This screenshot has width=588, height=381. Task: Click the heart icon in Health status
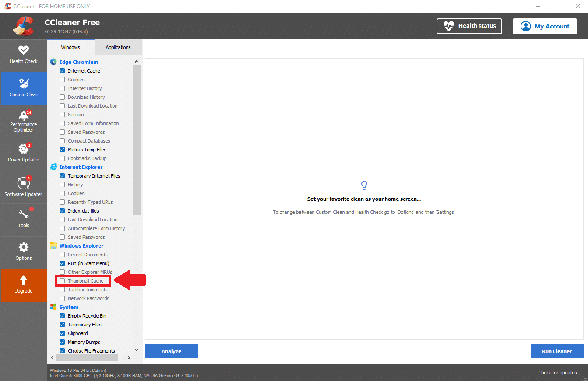449,26
